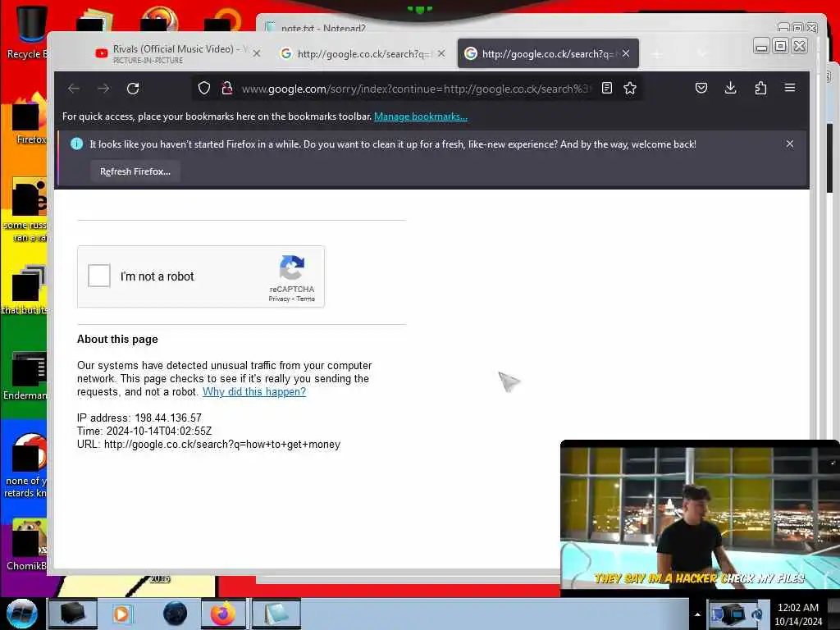Click the URL how+to+get+money text
Screen dimensions: 840x630
[x=208, y=444]
